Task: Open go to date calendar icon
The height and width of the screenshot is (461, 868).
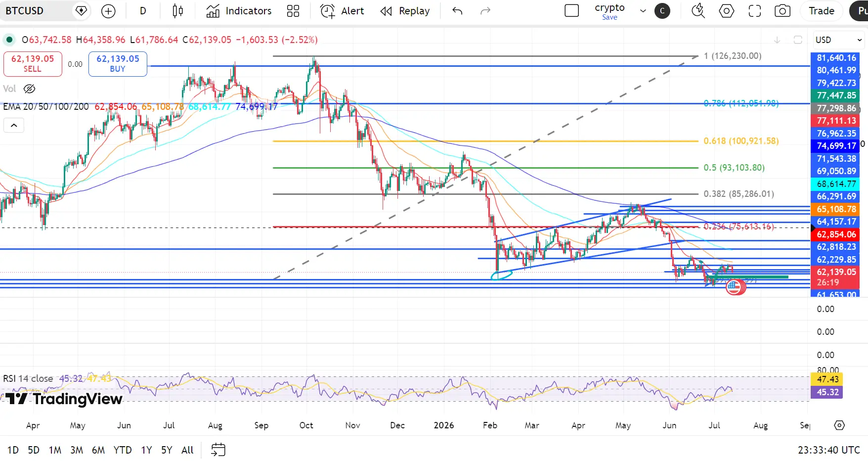Action: 218,450
